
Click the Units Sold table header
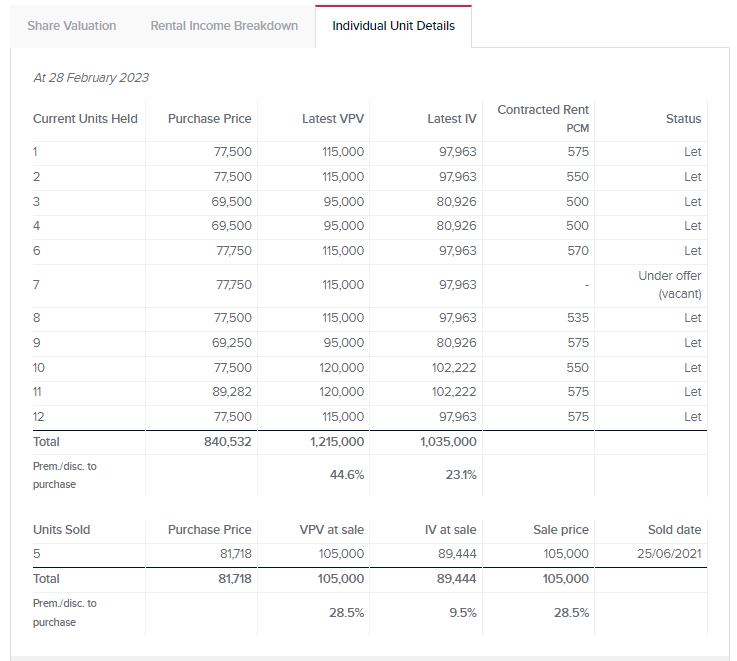pyautogui.click(x=62, y=530)
